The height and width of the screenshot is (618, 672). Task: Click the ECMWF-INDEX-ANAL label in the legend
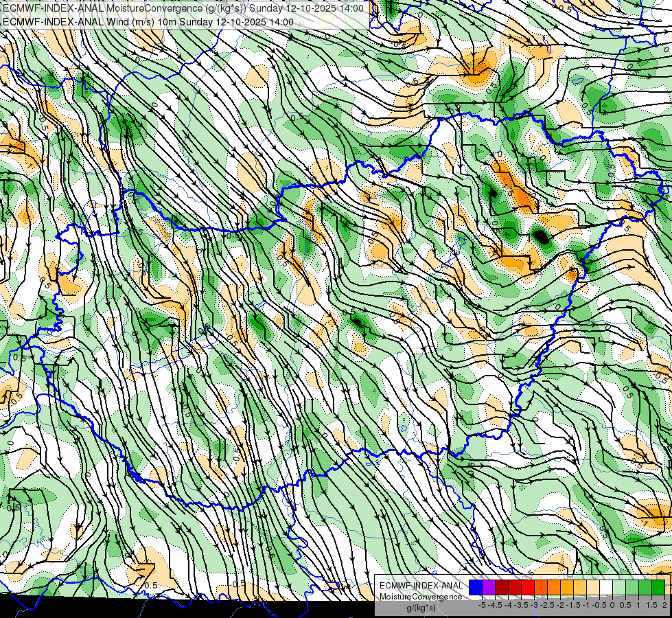421,586
